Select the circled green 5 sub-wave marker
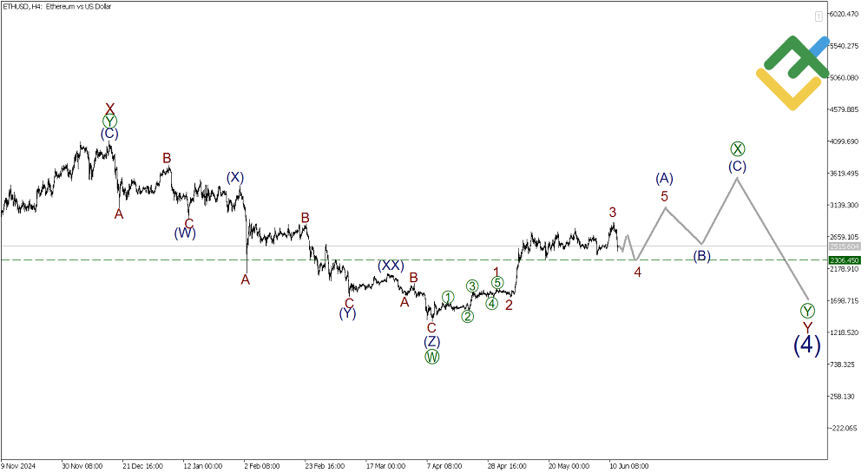Viewport: 868px width, 473px height. [497, 282]
